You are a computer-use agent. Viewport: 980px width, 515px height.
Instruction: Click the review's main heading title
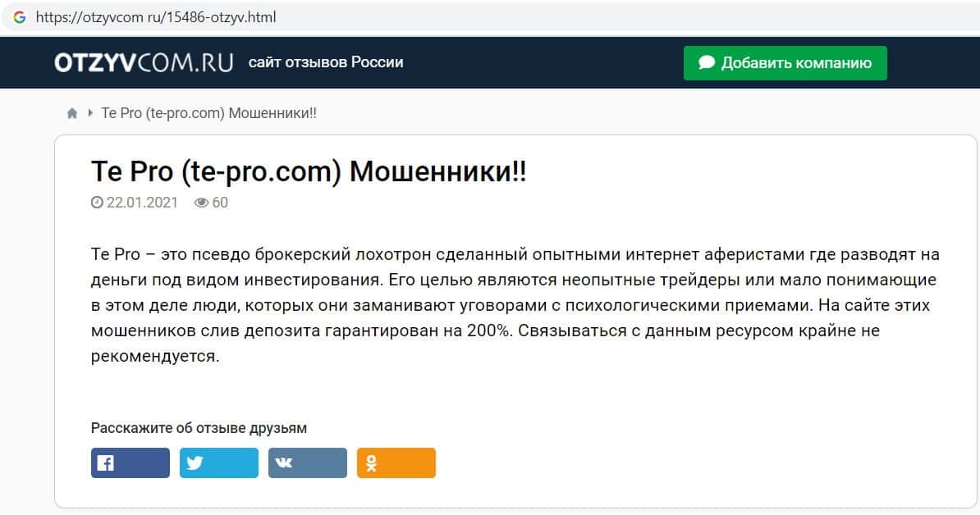click(309, 172)
